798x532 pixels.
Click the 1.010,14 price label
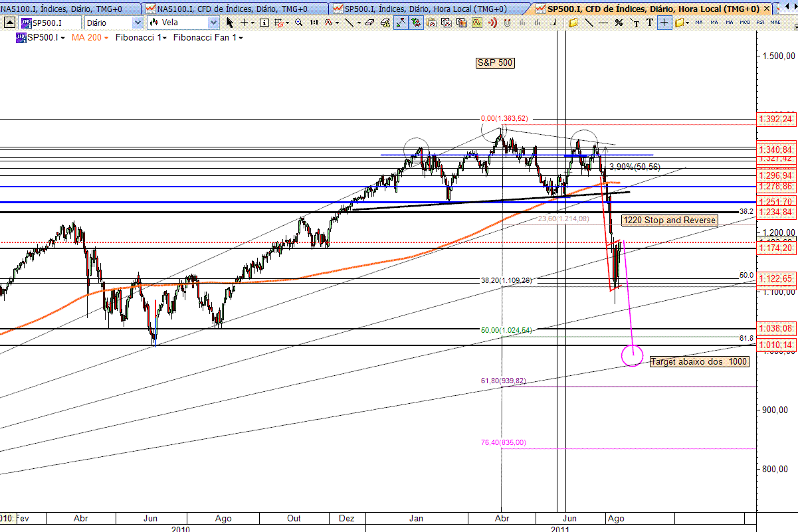pos(775,345)
